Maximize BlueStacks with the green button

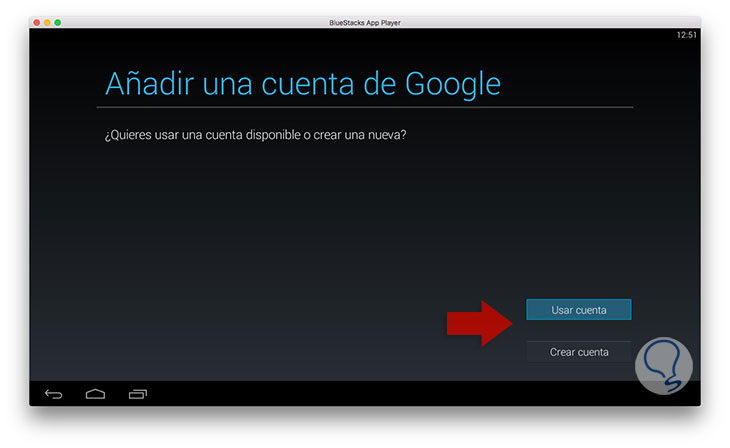pyautogui.click(x=58, y=22)
